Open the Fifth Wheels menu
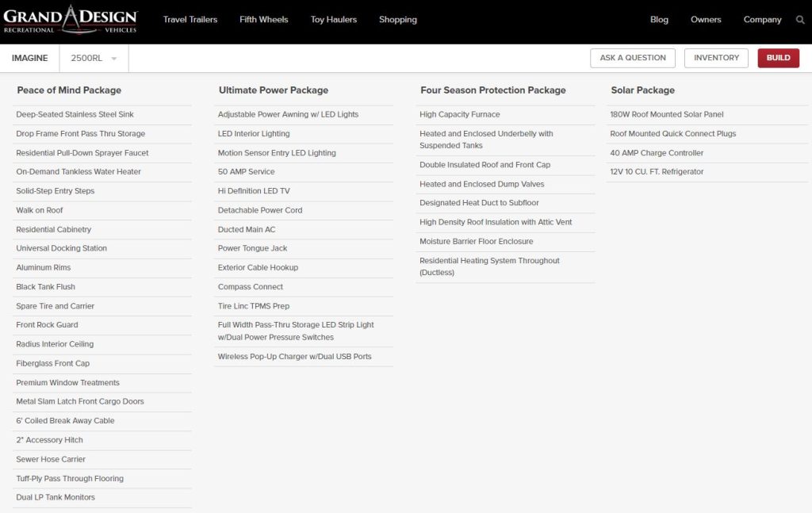812x513 pixels. (x=263, y=19)
